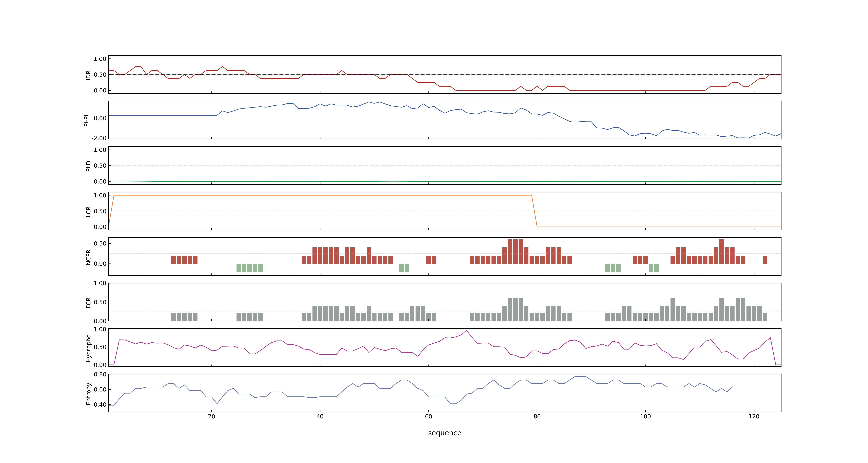Click x-axis tick label 120
The height and width of the screenshot is (463, 868).
click(x=754, y=416)
